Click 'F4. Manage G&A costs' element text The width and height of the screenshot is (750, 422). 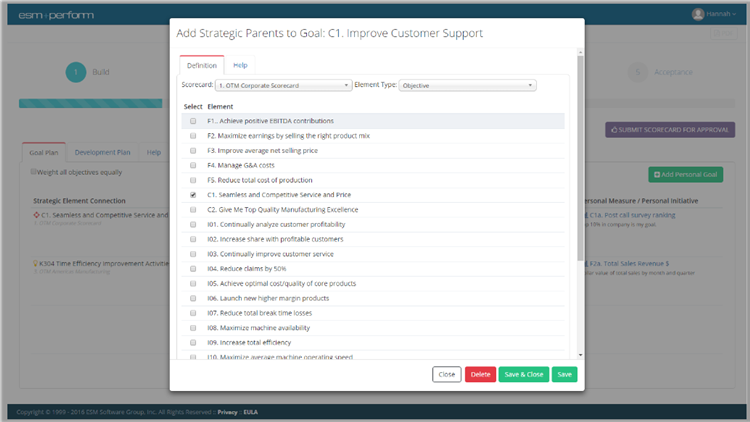[x=241, y=166]
